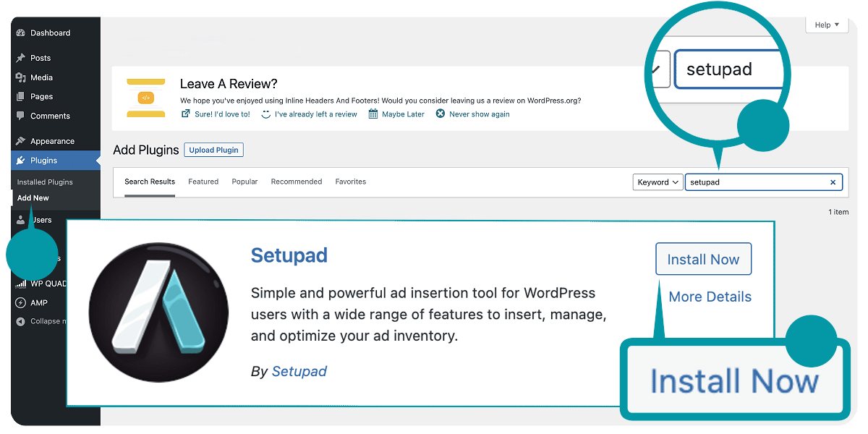
Task: Select the Posts menu icon
Action: (x=21, y=58)
